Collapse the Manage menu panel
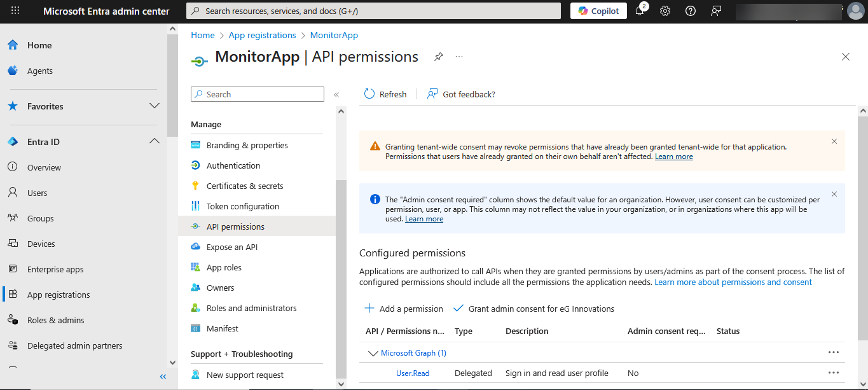 pyautogui.click(x=336, y=95)
